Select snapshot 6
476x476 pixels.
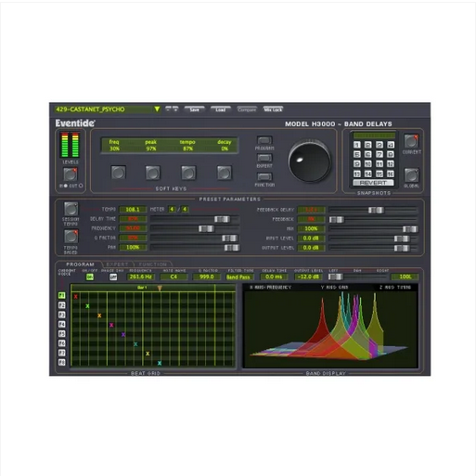coord(368,154)
